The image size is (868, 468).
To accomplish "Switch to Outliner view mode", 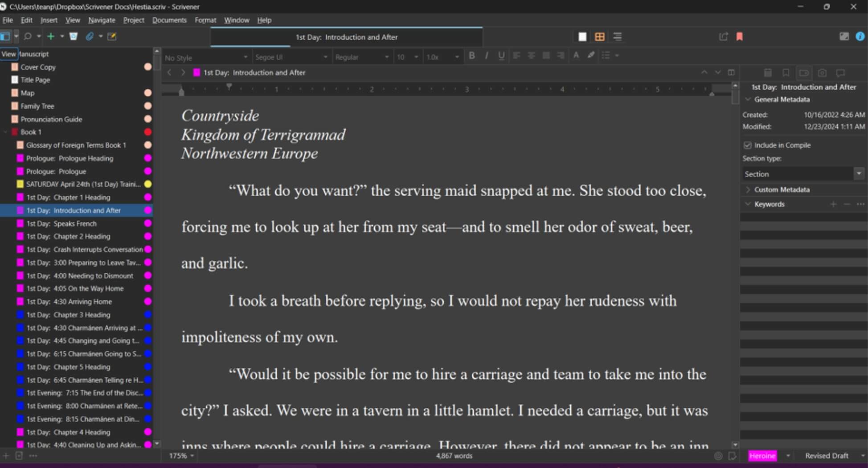I will pos(617,37).
